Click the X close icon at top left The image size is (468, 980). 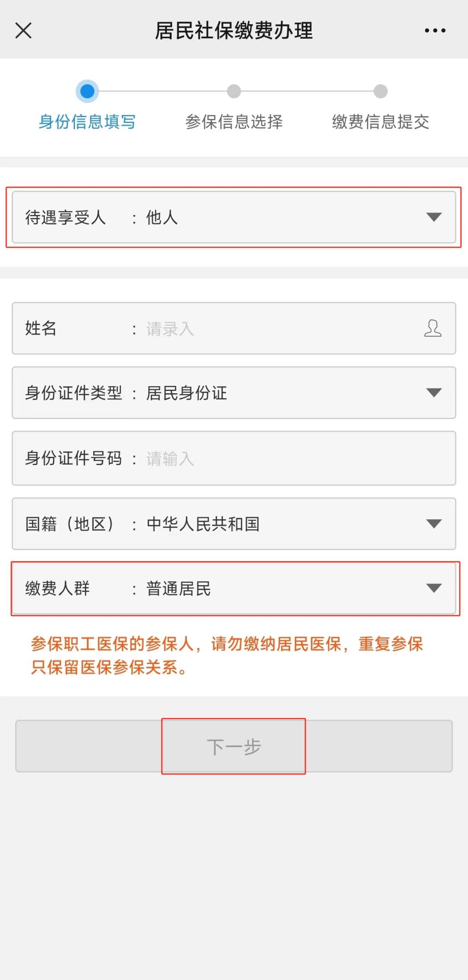click(23, 31)
